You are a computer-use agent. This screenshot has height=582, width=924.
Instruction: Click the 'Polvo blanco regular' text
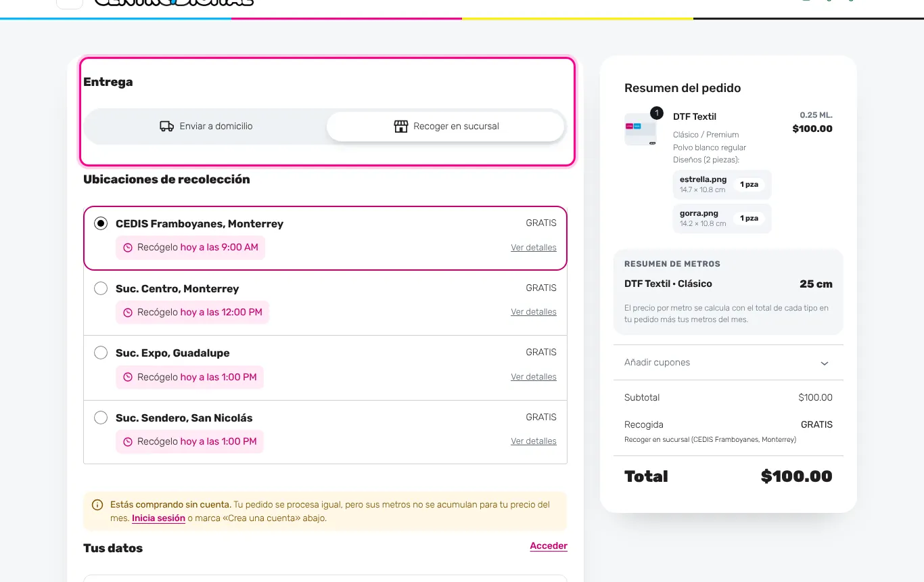coord(710,148)
